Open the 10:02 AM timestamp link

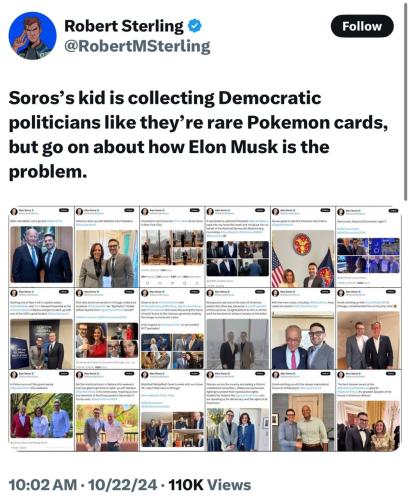42,484
